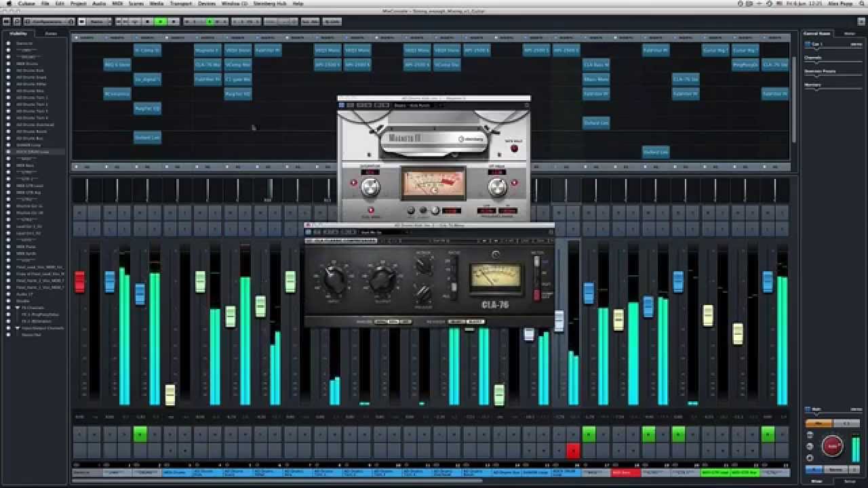Select the Stereo In channel name at bottom
The height and width of the screenshot is (488, 868).
[87, 472]
